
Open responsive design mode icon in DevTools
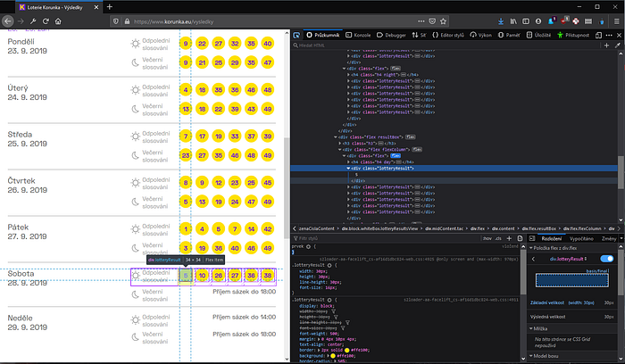(x=596, y=34)
